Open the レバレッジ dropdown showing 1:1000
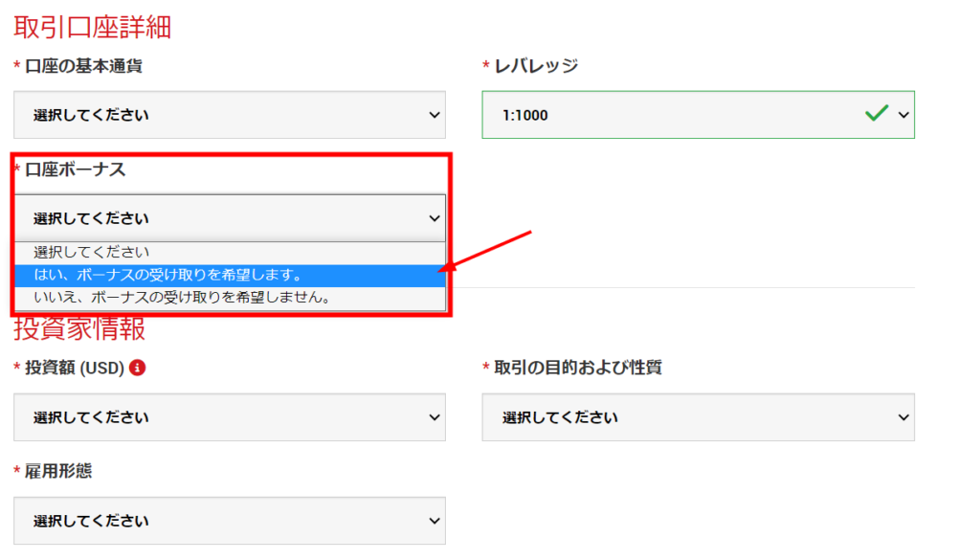Viewport: 980px width, 560px height. click(698, 115)
